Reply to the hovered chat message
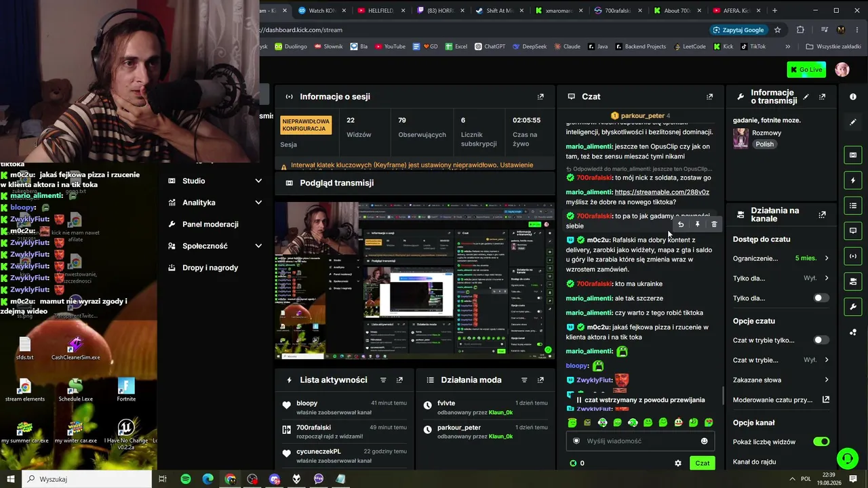 pos(681,224)
